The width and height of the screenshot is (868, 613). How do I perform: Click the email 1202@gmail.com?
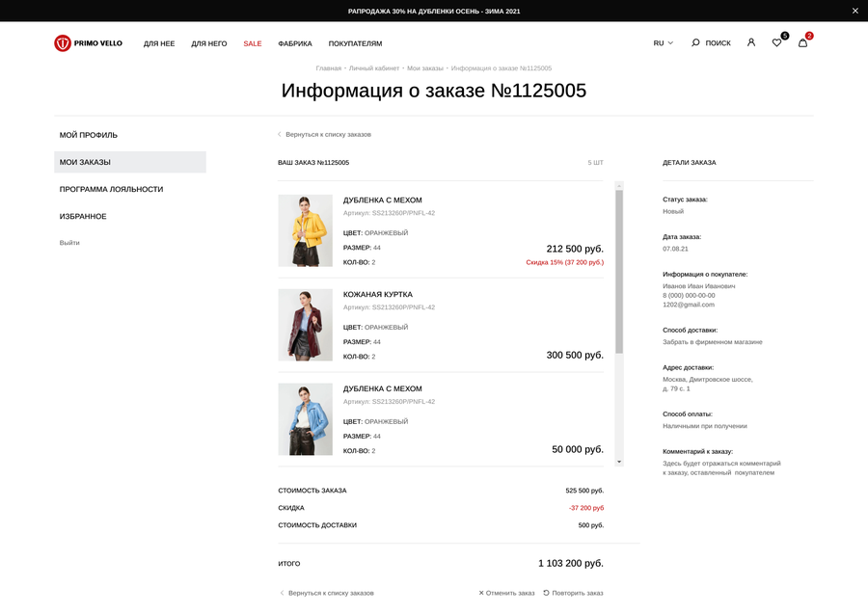(688, 305)
